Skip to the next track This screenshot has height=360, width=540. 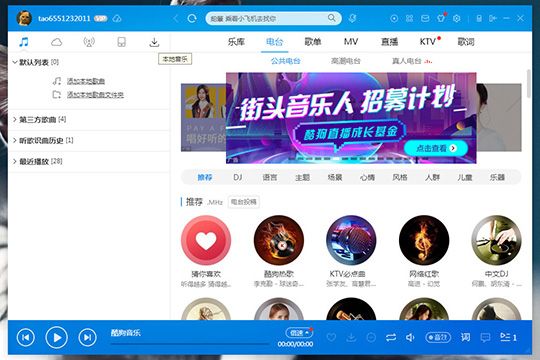click(x=87, y=337)
